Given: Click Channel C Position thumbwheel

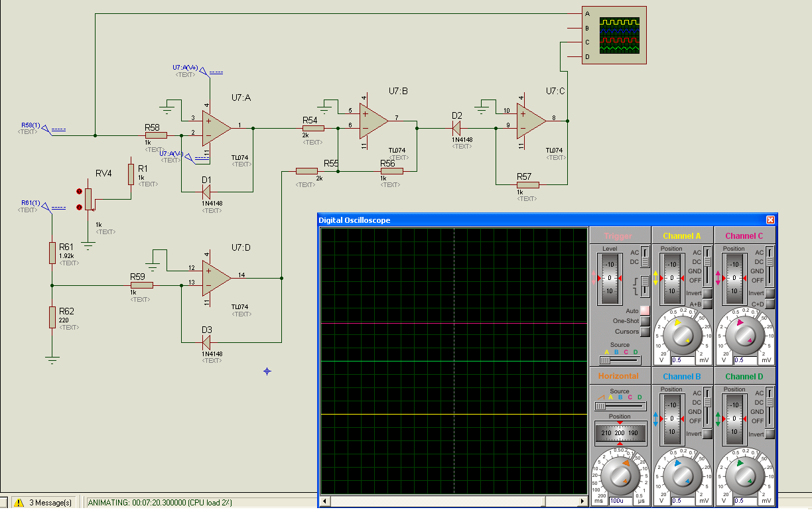Looking at the screenshot, I should pos(734,279).
